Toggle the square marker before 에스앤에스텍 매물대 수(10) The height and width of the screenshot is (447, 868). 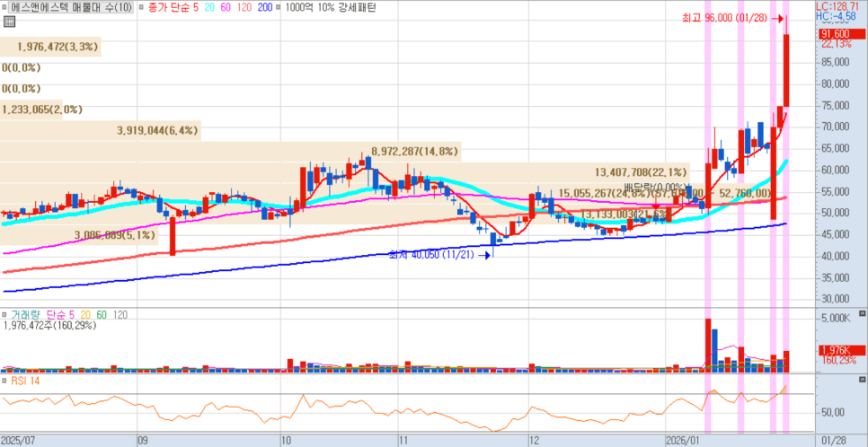4,8
